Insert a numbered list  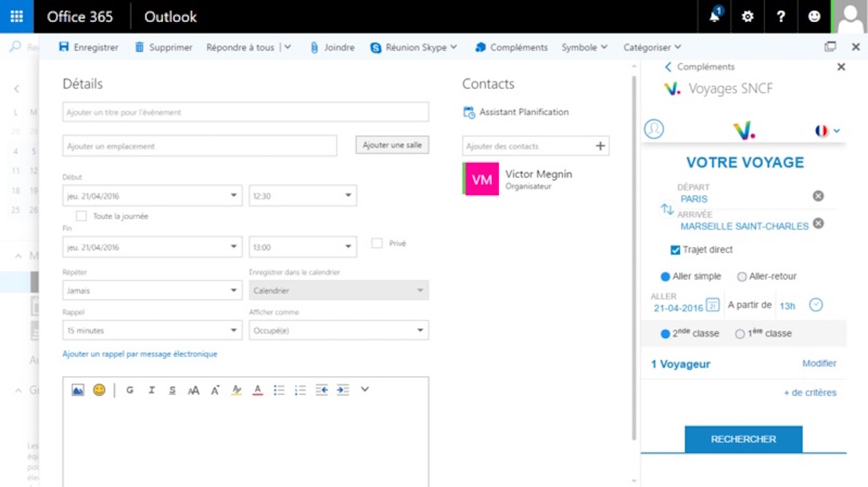click(x=300, y=390)
